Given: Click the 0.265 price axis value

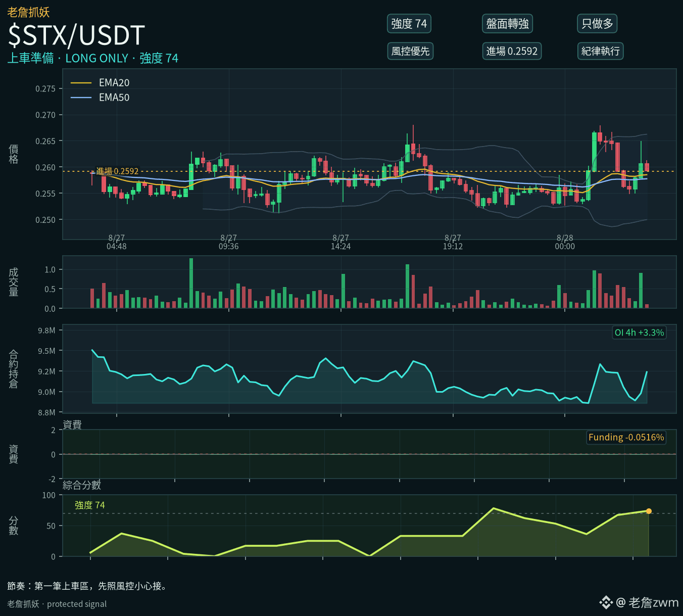Looking at the screenshot, I should (45, 141).
